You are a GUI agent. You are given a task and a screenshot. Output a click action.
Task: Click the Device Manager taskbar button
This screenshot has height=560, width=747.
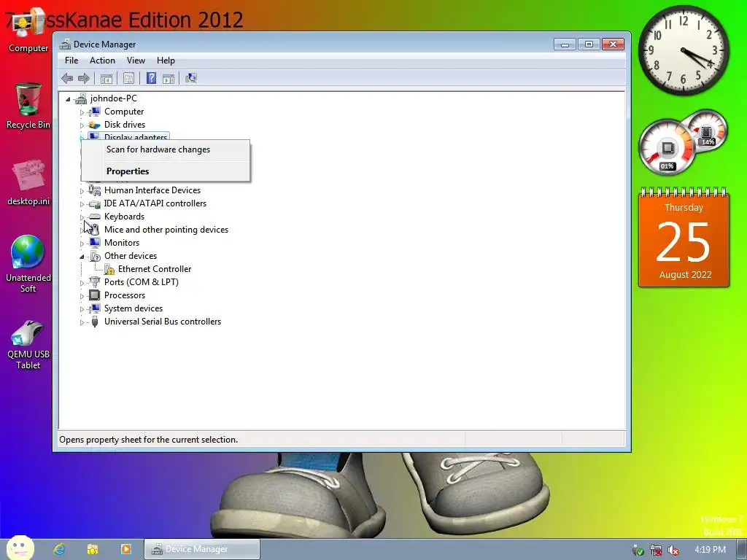pyautogui.click(x=202, y=549)
